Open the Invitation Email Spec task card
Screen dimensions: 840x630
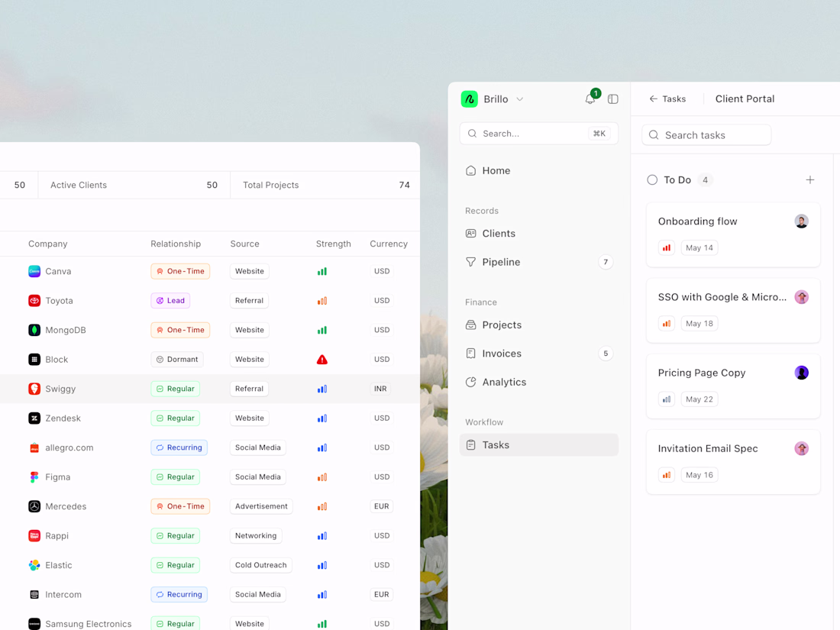[x=733, y=462]
